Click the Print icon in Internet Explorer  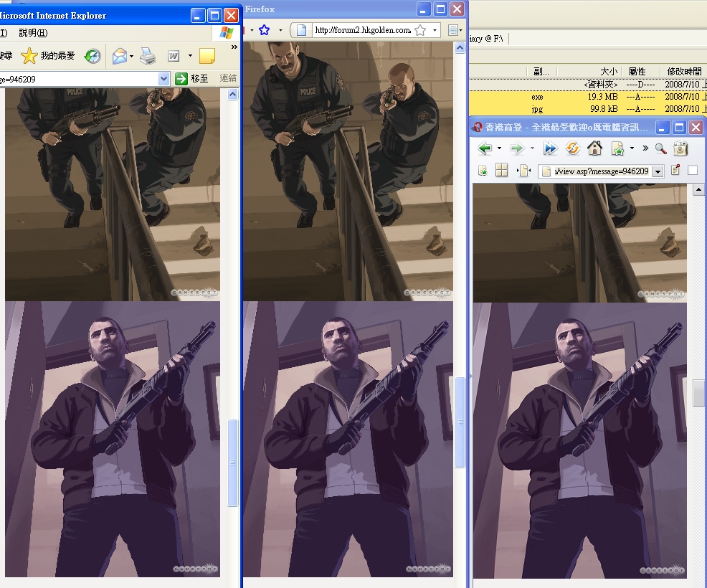click(148, 56)
